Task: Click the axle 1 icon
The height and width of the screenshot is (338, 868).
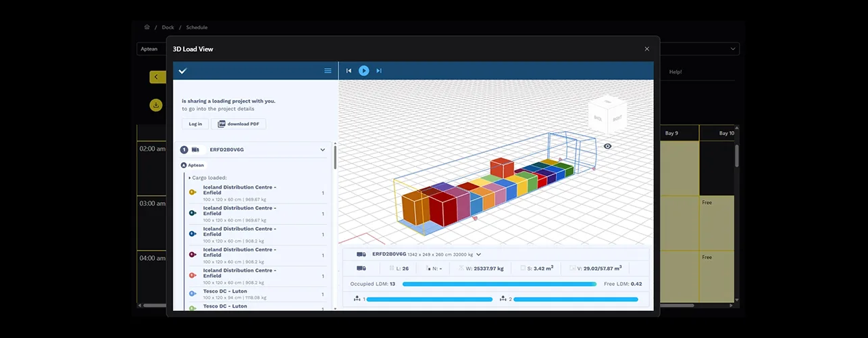Action: point(357,299)
